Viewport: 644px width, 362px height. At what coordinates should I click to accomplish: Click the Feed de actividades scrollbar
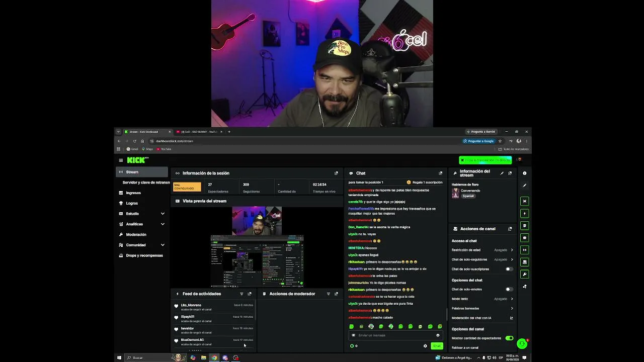tap(256, 310)
